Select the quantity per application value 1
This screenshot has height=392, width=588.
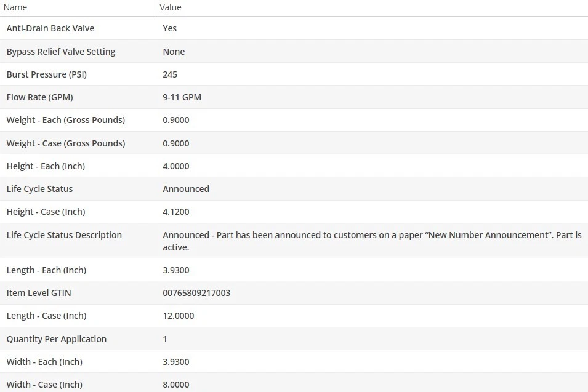click(165, 340)
